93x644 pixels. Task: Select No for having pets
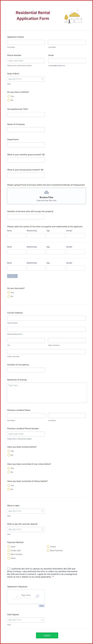pyautogui.click(x=9, y=296)
